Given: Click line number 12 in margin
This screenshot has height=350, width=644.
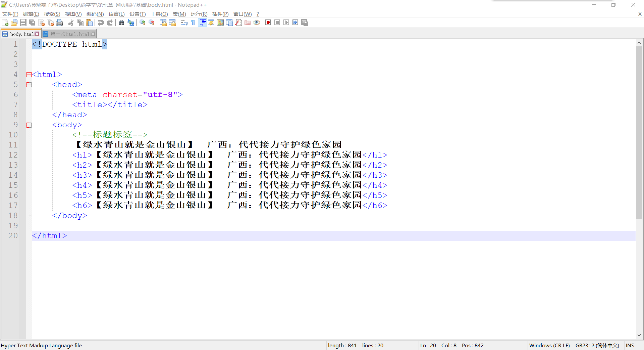Looking at the screenshot, I should [13, 155].
